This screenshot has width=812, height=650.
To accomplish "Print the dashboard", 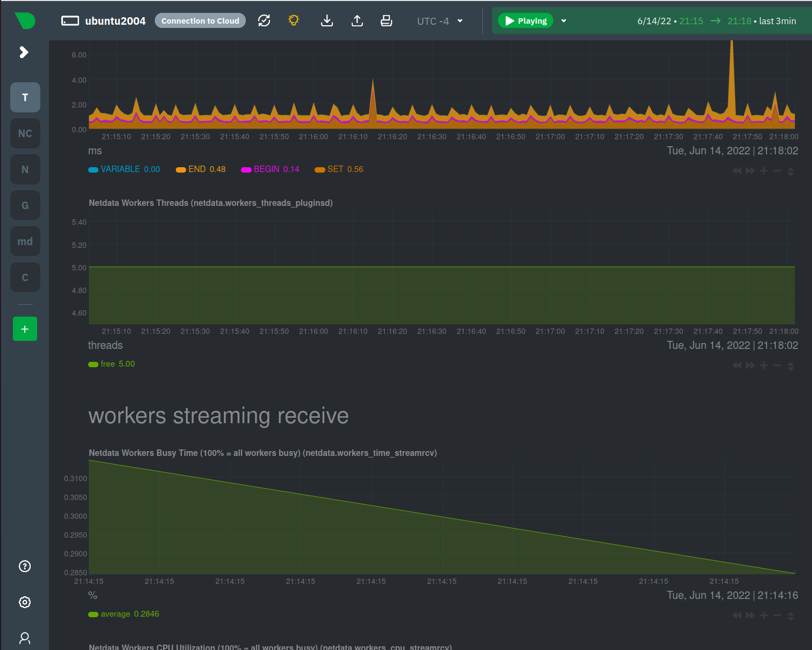I will tap(387, 20).
